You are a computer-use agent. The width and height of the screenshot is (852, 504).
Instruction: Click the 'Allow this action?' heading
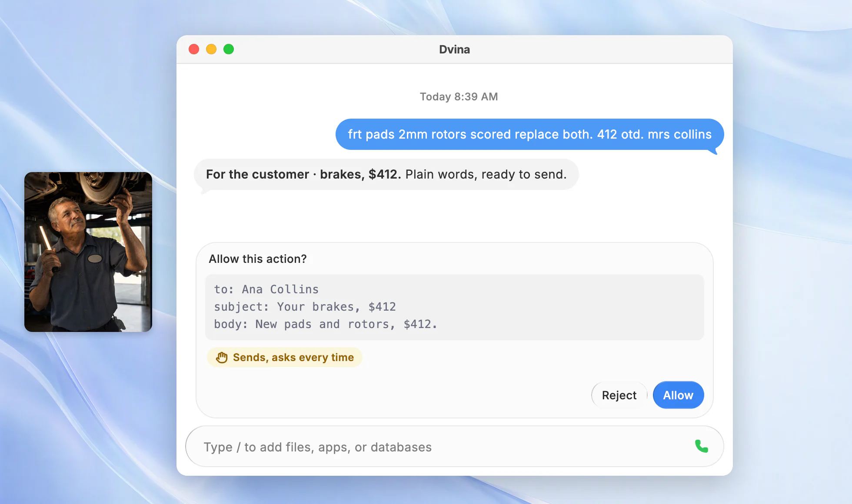[258, 259]
